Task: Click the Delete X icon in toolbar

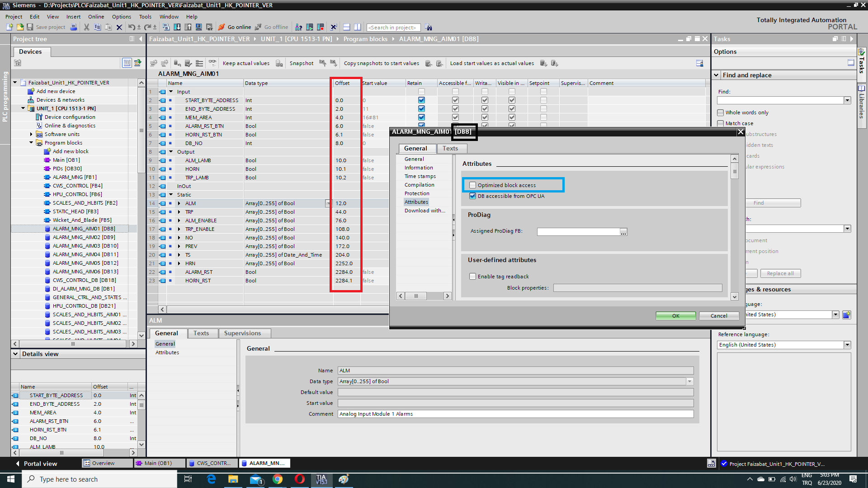Action: click(x=119, y=27)
